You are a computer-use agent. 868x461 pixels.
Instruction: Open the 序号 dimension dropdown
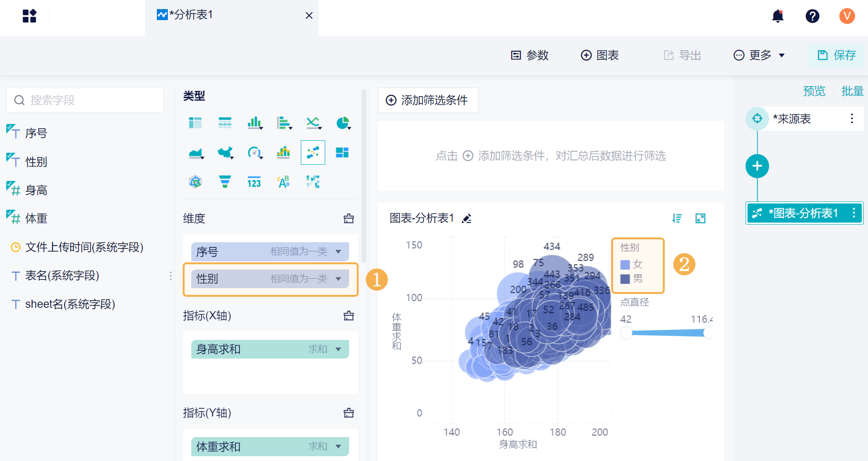338,252
